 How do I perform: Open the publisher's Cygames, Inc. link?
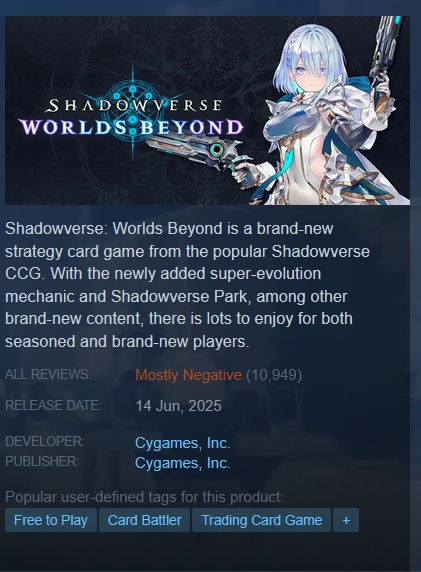[182, 463]
